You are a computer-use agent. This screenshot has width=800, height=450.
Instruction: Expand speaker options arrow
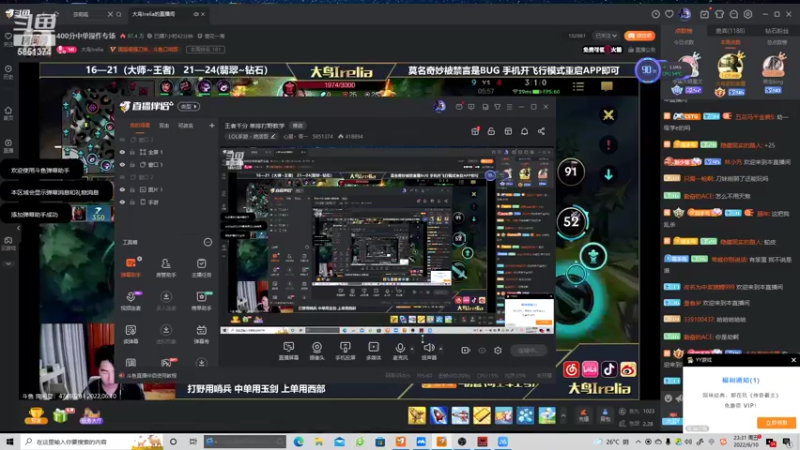[x=441, y=349]
